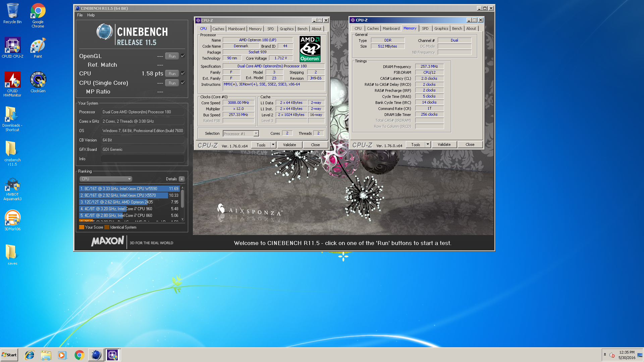Open the Processor #1 selection dropdown

point(241,134)
